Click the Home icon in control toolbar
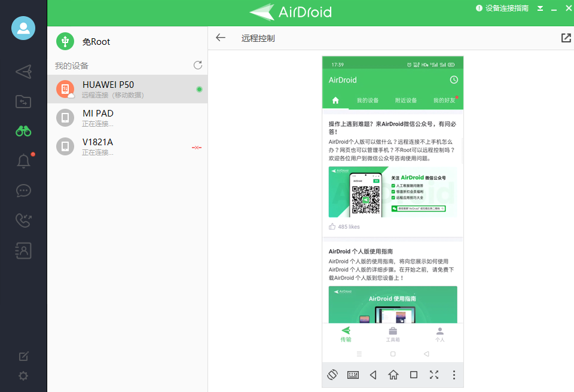 pyautogui.click(x=393, y=375)
